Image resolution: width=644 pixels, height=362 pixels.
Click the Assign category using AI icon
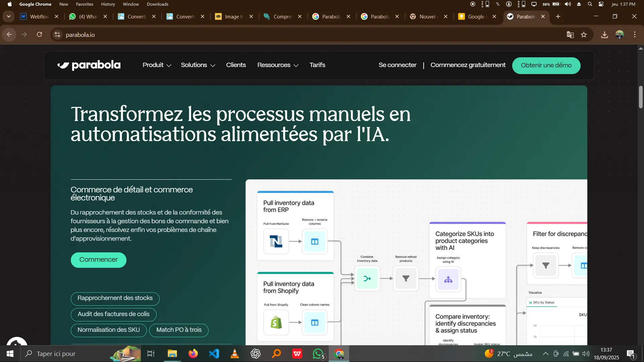pos(448,279)
